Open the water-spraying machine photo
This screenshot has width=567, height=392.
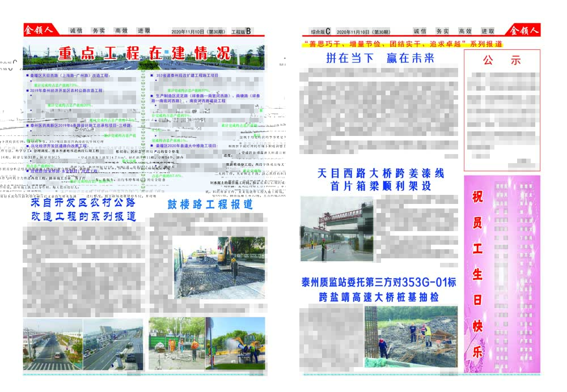click(x=235, y=344)
